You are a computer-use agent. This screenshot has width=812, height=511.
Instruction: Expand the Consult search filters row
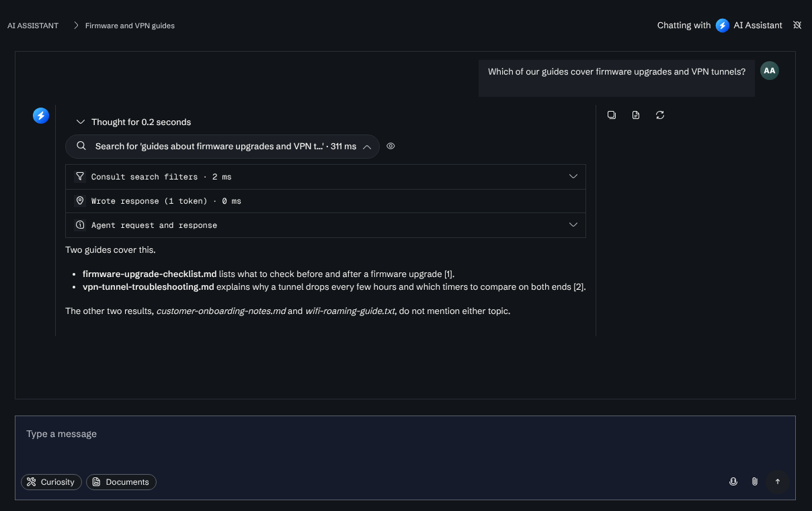coord(325,176)
